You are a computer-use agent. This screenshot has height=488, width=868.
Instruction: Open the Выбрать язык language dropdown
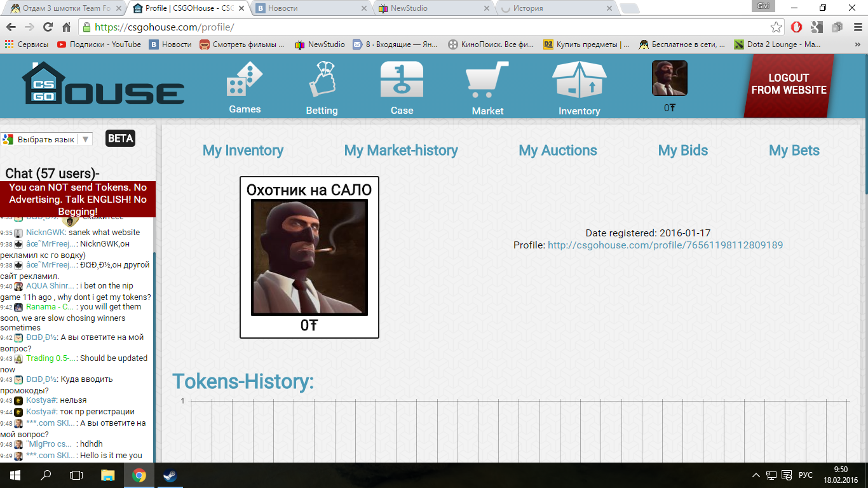pyautogui.click(x=46, y=139)
